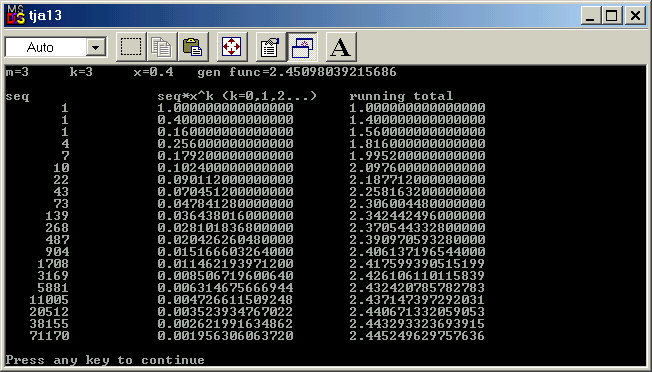Click the Mark selection toolbar icon
The height and width of the screenshot is (372, 652).
(x=131, y=47)
